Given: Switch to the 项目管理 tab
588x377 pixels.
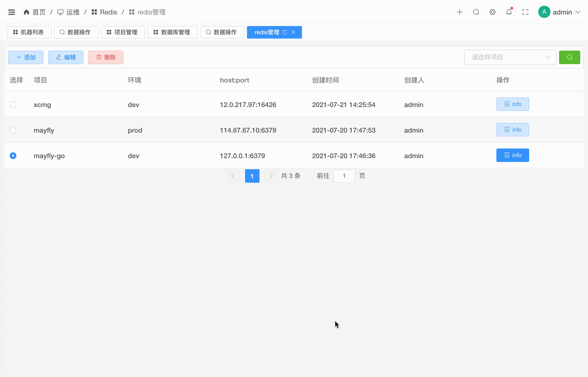Looking at the screenshot, I should [123, 32].
